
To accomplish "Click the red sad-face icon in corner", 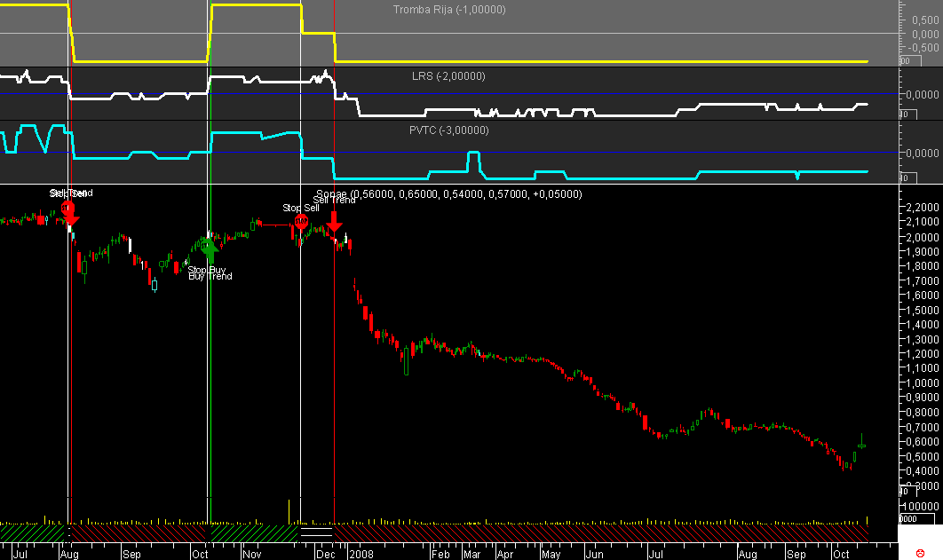I will pos(920,553).
